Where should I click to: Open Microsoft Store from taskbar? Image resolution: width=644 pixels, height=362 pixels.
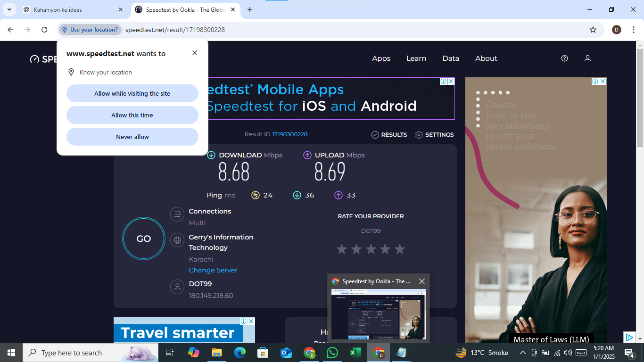click(263, 353)
